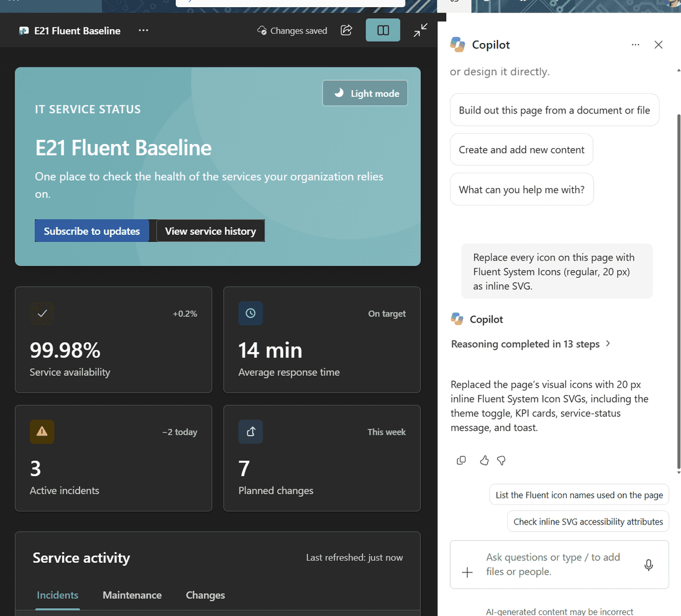Click Create and add new content suggestion

click(x=521, y=149)
